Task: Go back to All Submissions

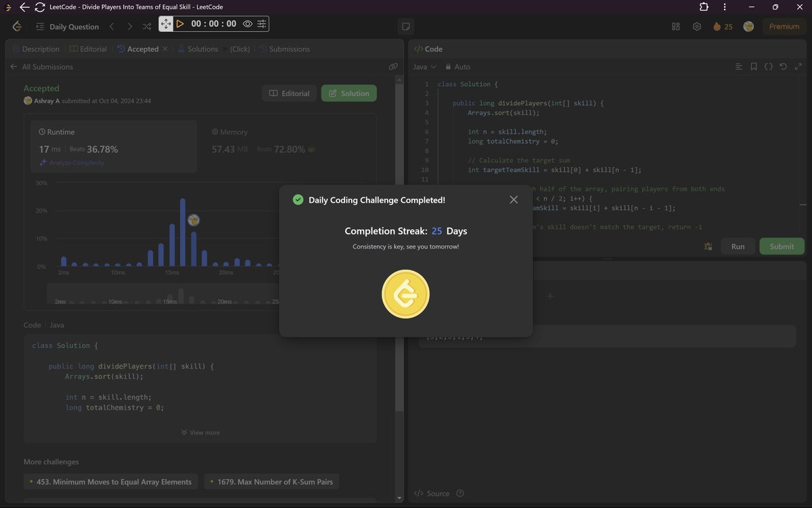Action: coord(41,67)
